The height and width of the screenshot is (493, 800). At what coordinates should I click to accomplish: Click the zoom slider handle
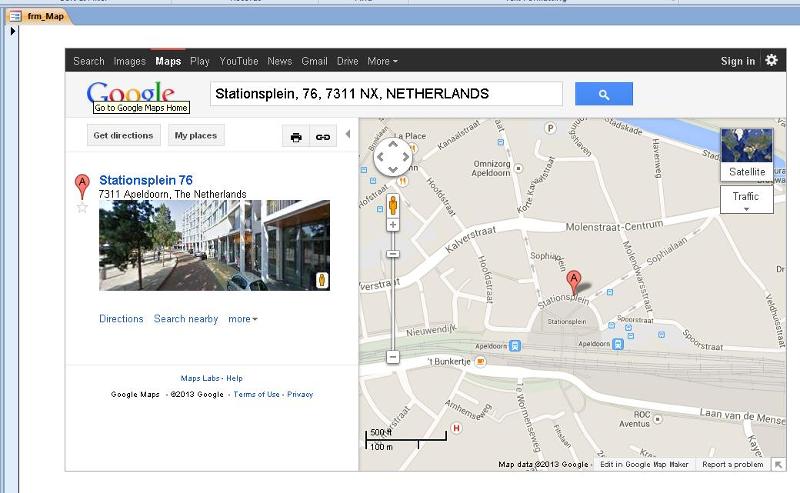tap(393, 254)
